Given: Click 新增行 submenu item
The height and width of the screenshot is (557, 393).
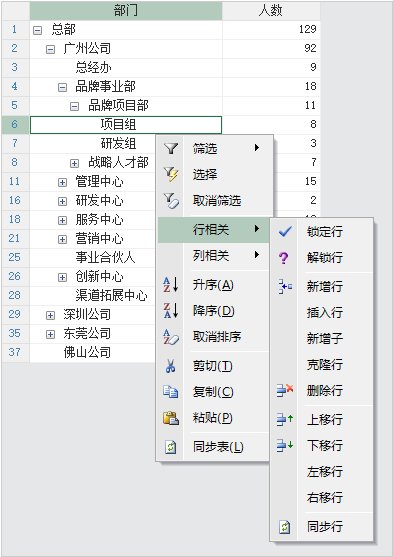Looking at the screenshot, I should pyautogui.click(x=322, y=286).
